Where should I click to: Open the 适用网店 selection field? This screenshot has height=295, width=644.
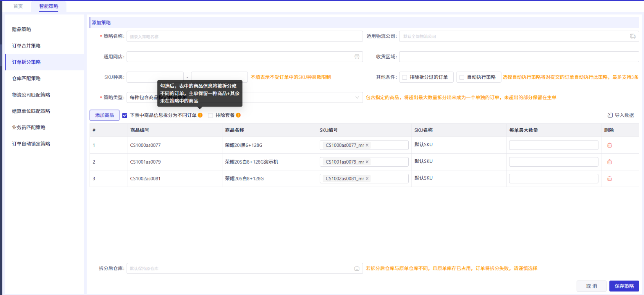(x=245, y=57)
